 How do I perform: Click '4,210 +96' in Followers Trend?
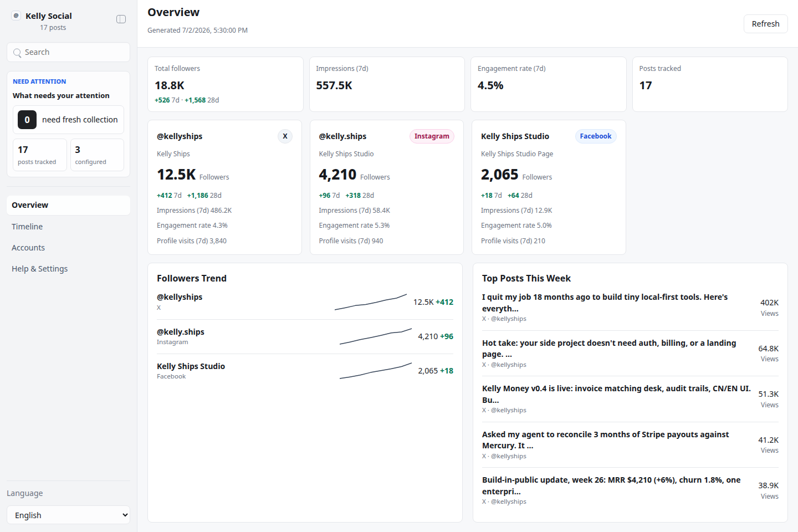pos(436,336)
